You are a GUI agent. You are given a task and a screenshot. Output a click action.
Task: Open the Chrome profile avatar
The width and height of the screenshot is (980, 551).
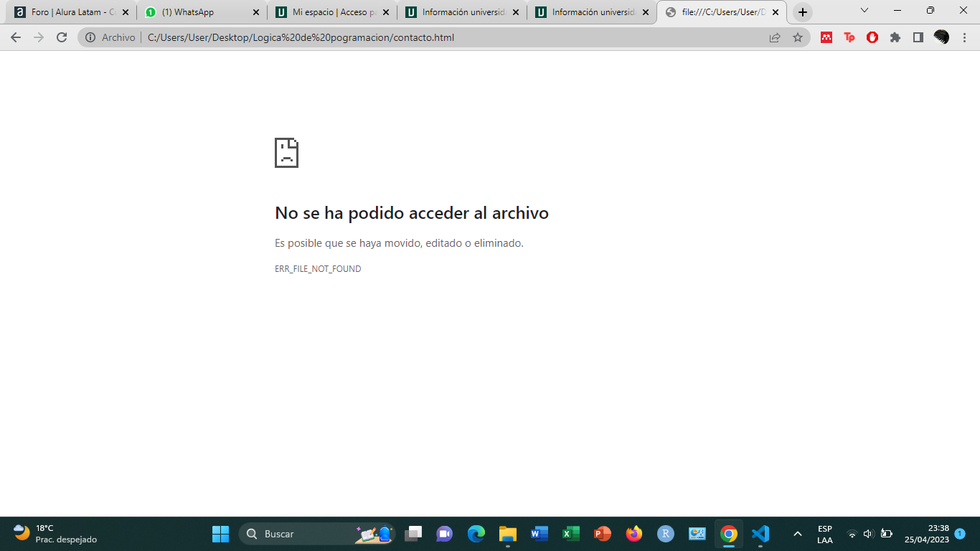click(x=941, y=37)
